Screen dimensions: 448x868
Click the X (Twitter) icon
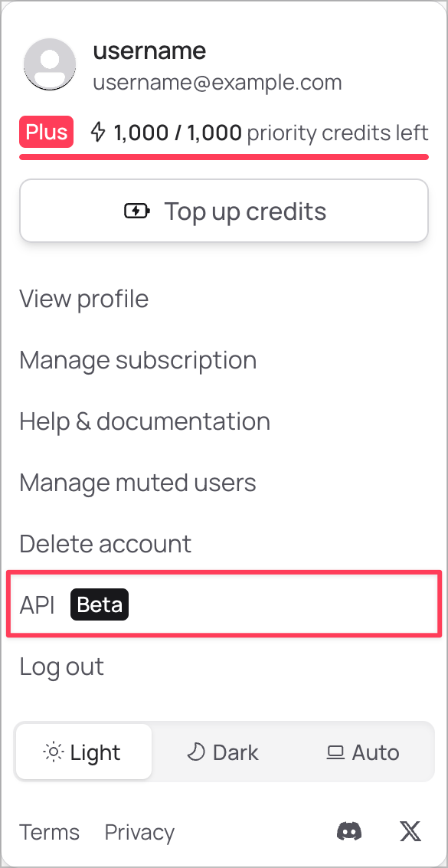click(x=410, y=831)
